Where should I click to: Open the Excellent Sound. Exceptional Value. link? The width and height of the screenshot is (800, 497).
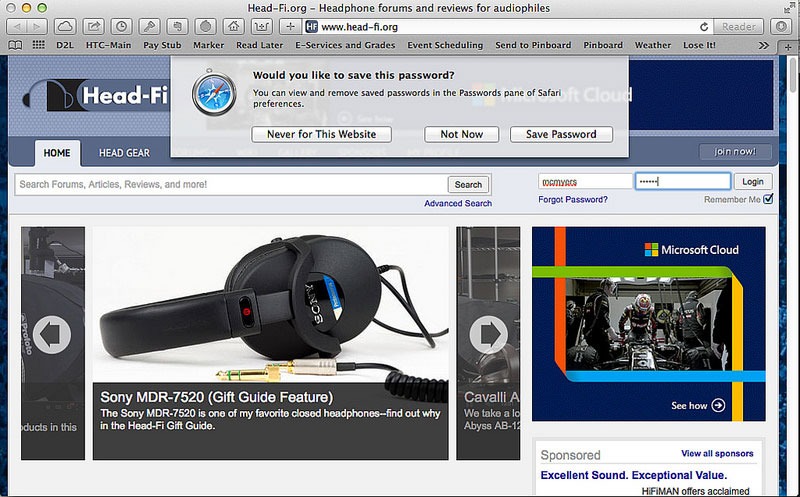pyautogui.click(x=634, y=475)
